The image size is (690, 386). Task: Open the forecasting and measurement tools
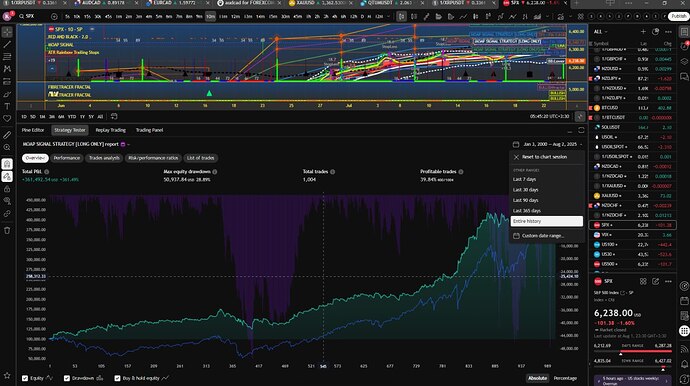tap(7, 81)
